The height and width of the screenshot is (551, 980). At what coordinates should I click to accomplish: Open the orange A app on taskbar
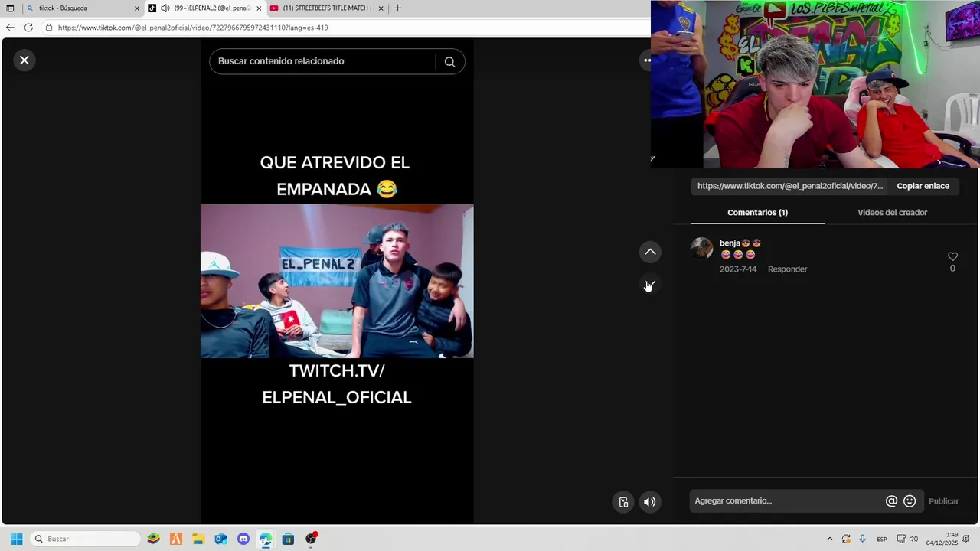click(x=176, y=539)
